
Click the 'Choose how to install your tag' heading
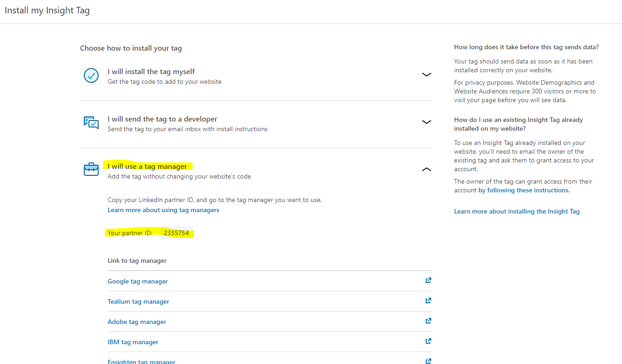(x=131, y=48)
